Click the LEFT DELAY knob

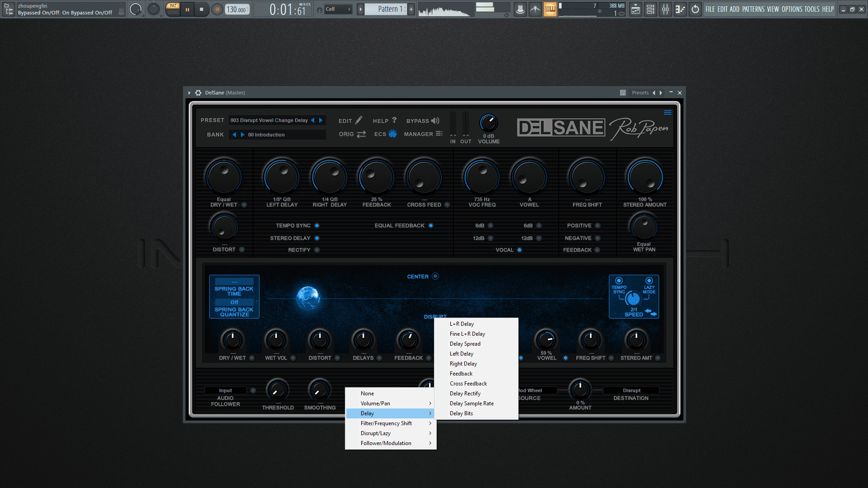282,177
